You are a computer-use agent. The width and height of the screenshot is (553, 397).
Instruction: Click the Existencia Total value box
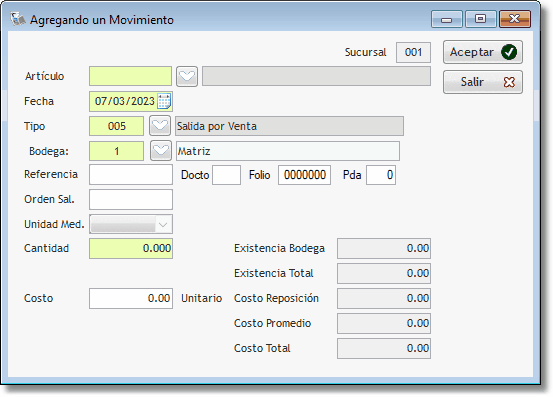click(x=384, y=273)
